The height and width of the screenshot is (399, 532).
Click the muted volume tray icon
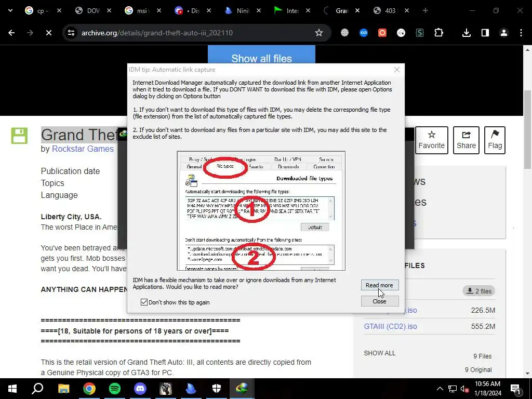[x=465, y=389]
